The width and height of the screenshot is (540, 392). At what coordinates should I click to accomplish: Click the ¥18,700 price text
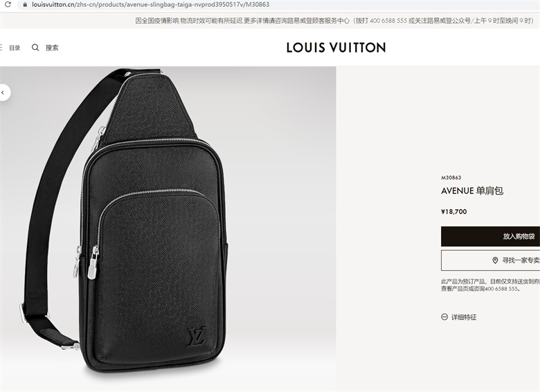click(x=454, y=211)
